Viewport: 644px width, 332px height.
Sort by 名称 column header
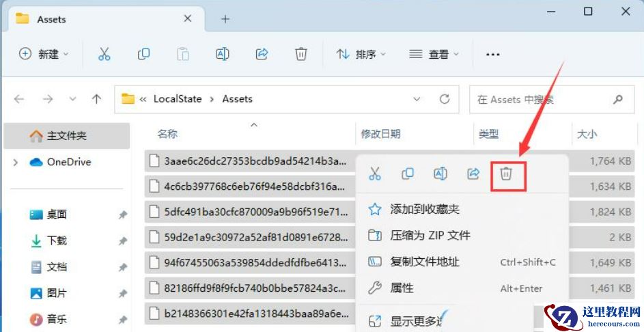click(x=167, y=134)
